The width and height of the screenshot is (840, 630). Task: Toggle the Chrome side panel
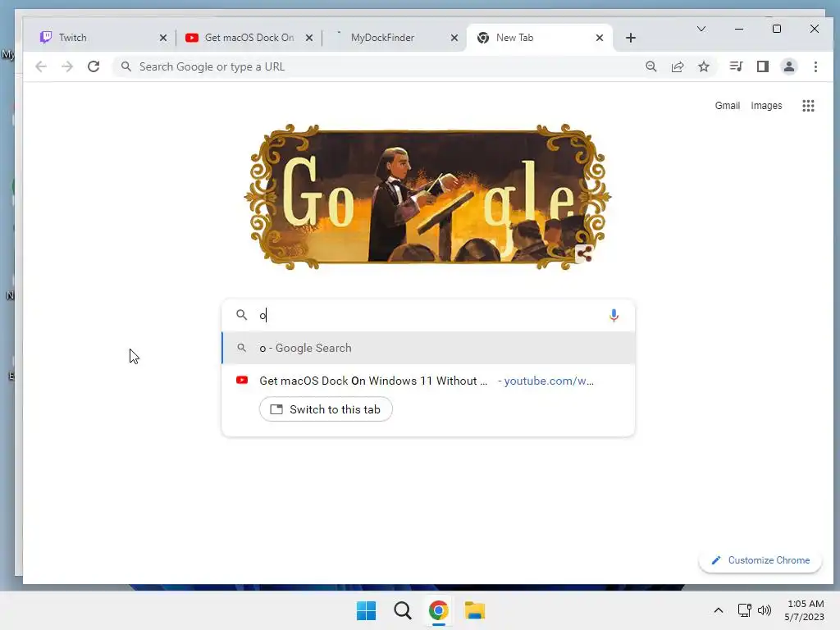[x=763, y=66]
